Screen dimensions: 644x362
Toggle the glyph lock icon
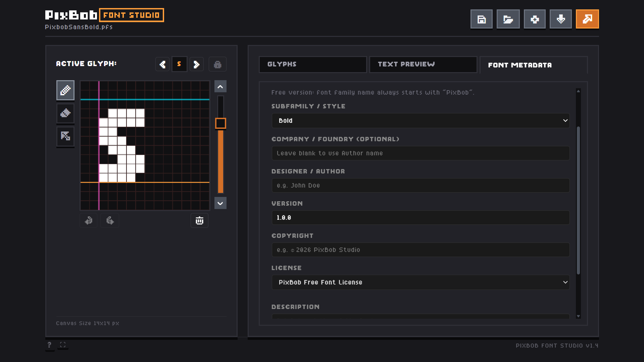[x=217, y=64]
